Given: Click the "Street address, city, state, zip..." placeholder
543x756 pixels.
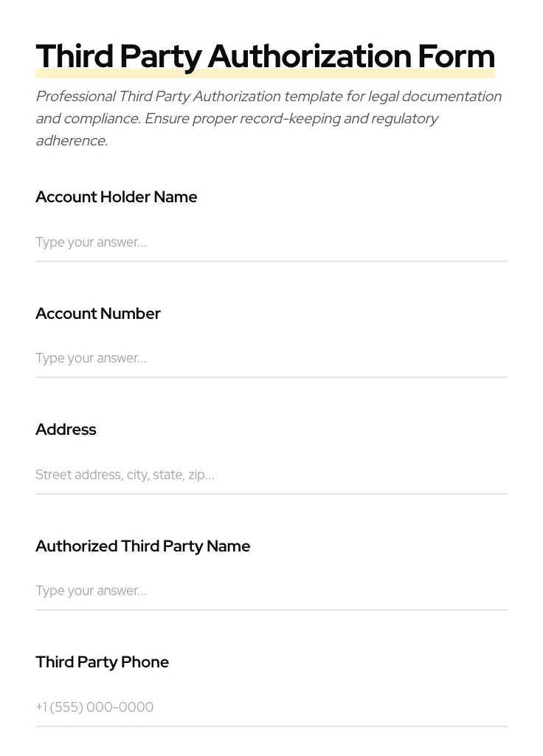Looking at the screenshot, I should [125, 475].
